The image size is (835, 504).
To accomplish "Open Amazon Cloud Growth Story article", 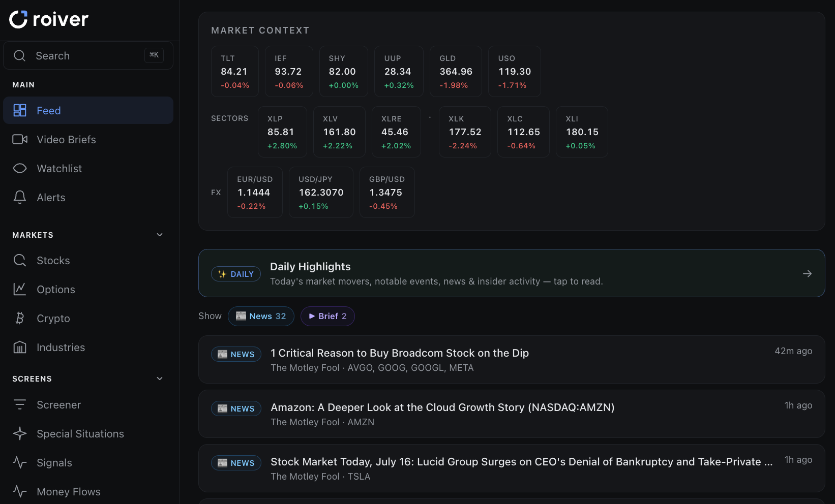I will [512, 414].
